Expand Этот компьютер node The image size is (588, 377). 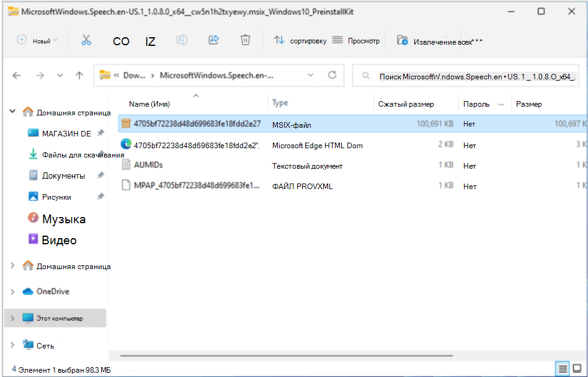[12, 318]
